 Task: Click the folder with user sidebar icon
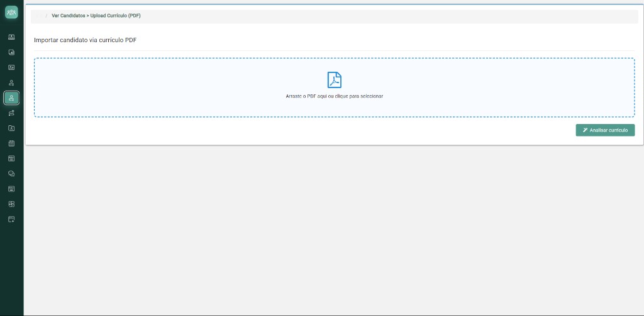(11, 128)
